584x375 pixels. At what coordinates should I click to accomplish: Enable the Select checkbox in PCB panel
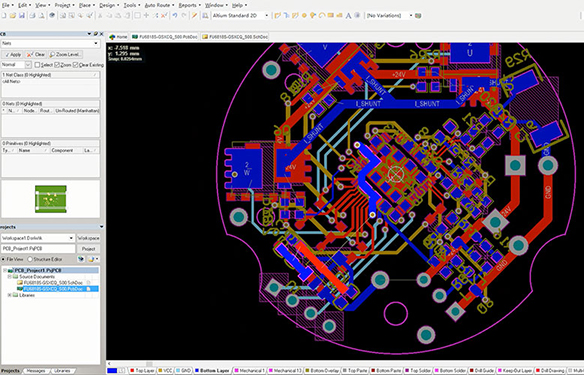[37, 65]
